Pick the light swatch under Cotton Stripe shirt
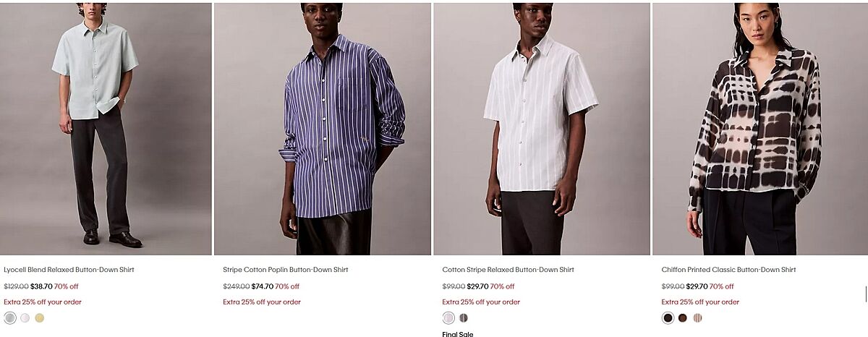The height and width of the screenshot is (337, 868). (x=448, y=317)
